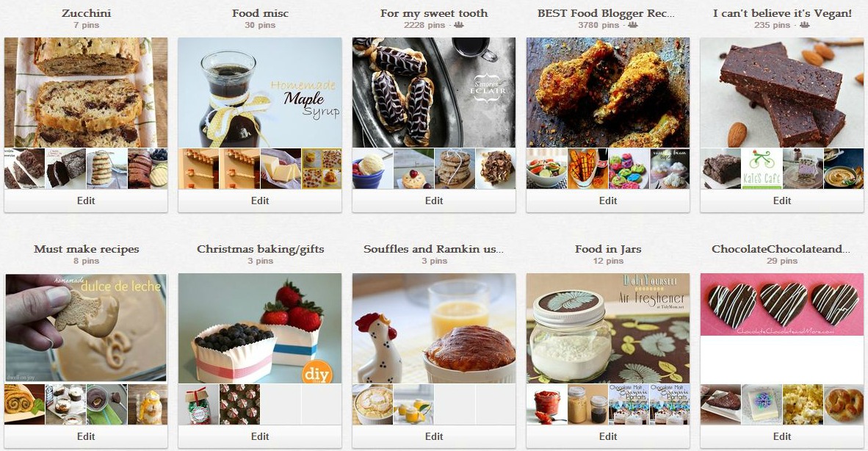Screen dimensions: 868x451
Task: Open the BEST Food Blogger Rec... board title
Action: coord(606,13)
